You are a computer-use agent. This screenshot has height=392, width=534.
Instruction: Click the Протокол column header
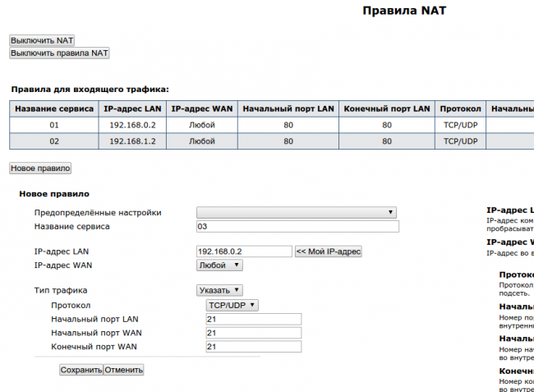click(x=460, y=109)
